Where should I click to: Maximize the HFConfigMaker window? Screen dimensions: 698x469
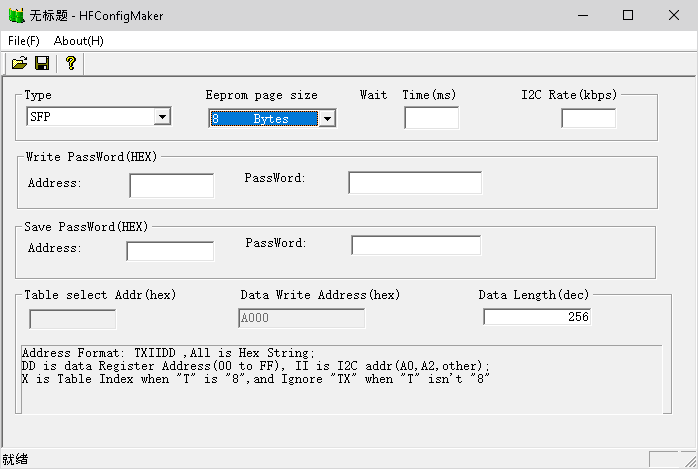(x=627, y=15)
